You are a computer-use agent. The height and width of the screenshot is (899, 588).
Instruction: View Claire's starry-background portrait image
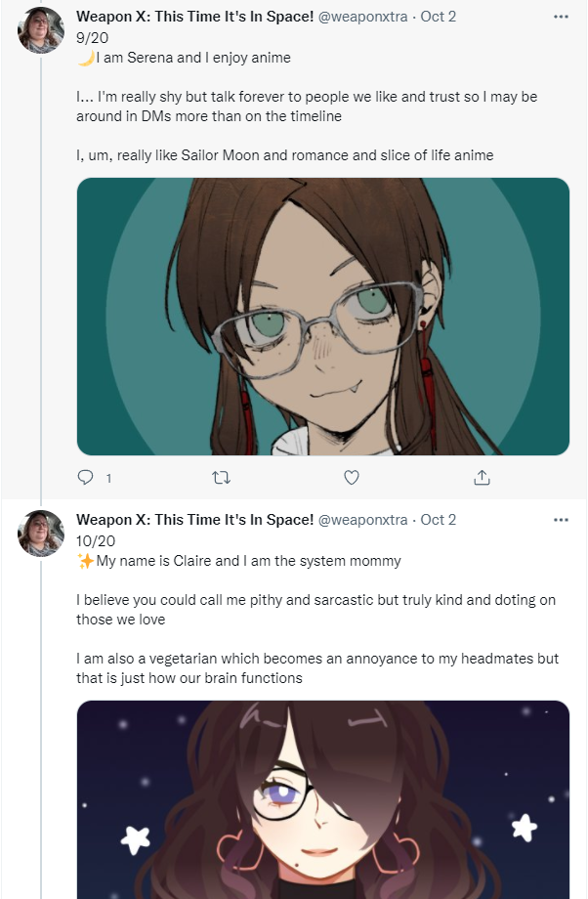click(323, 799)
